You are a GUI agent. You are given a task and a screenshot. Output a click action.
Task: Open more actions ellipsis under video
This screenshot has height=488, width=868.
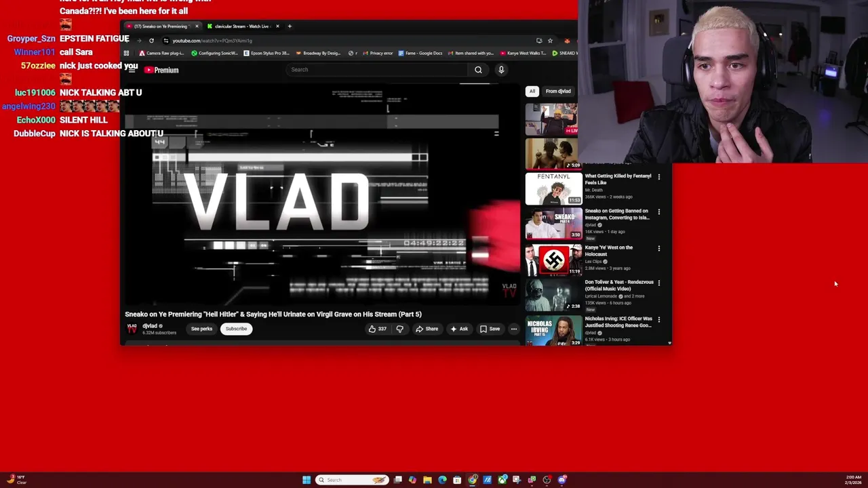[513, 329]
